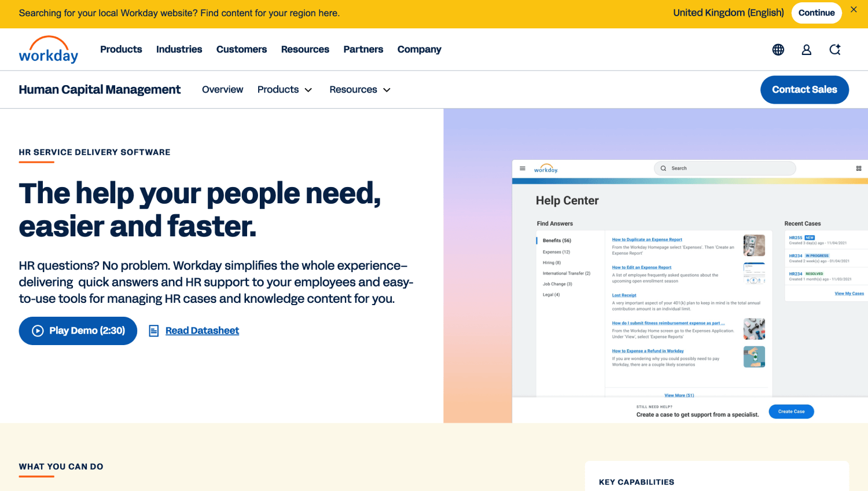
Task: Click the fitness reimbursement article thumbnail
Action: [x=754, y=329]
